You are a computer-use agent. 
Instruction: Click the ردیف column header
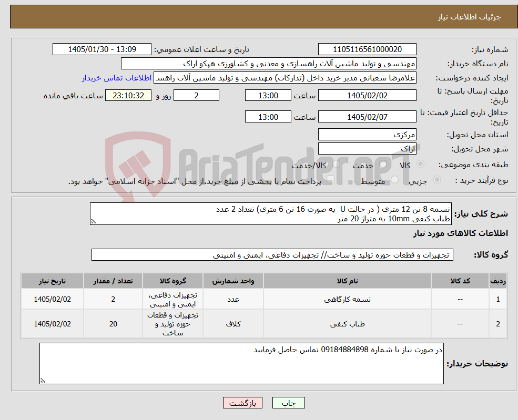pos(498,281)
